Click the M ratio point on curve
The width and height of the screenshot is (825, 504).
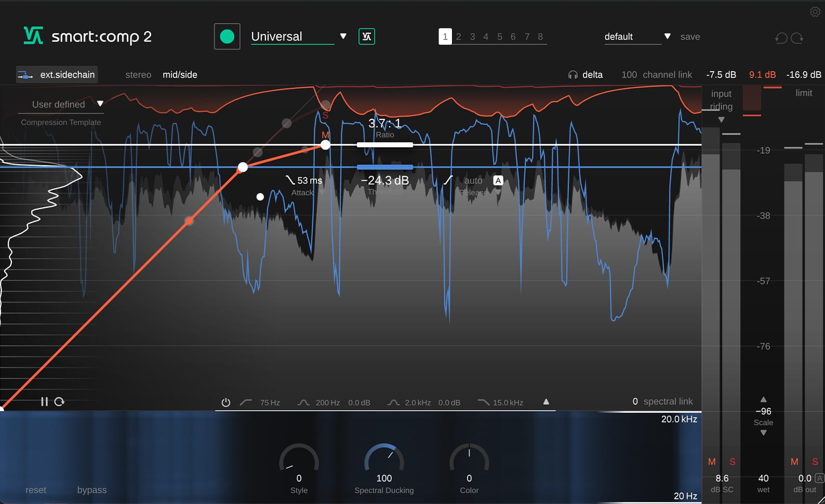[325, 145]
